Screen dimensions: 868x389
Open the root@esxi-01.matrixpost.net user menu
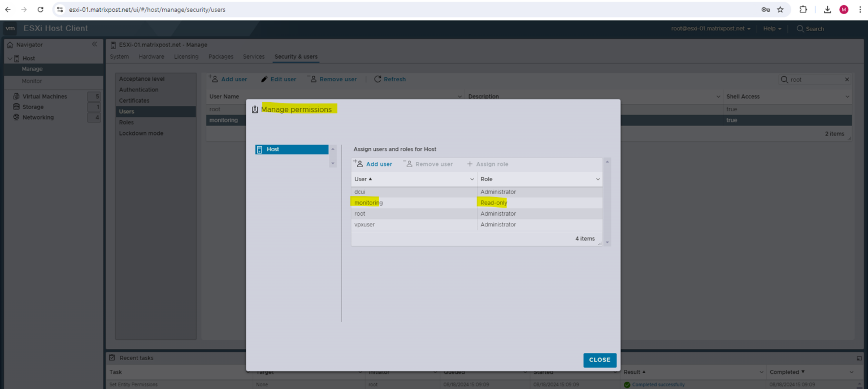(x=710, y=28)
